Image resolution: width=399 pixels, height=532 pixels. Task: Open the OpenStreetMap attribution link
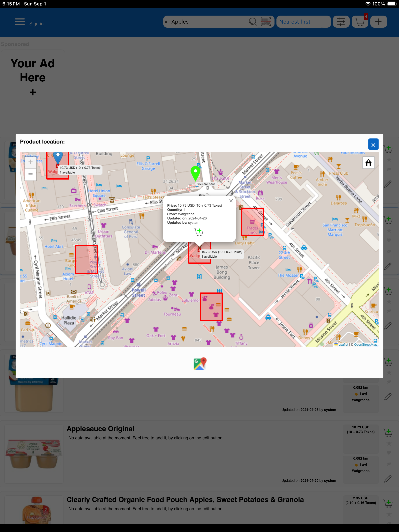[365, 344]
